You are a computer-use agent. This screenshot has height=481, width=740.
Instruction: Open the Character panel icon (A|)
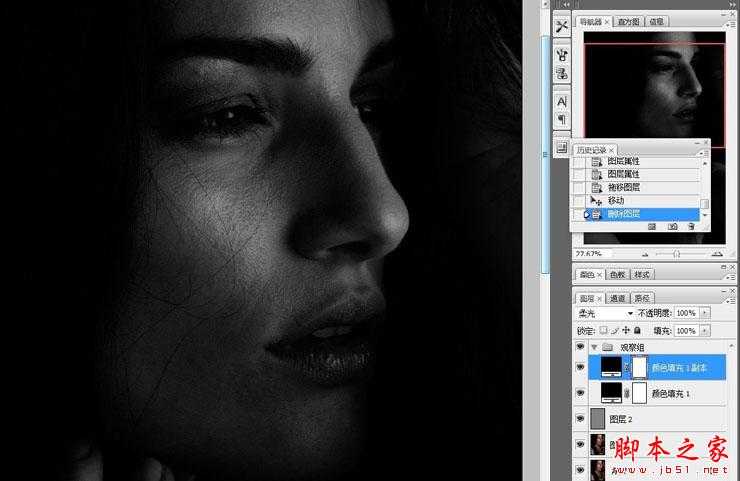click(x=561, y=101)
